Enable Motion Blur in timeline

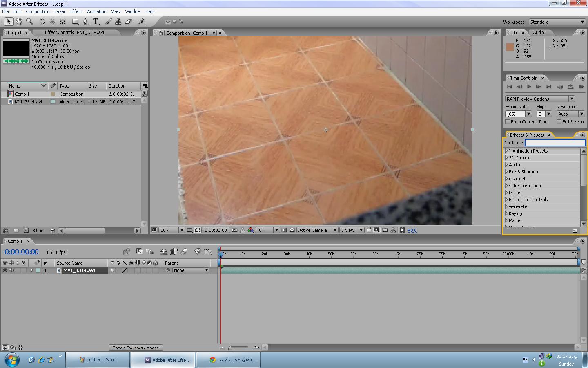184,252
